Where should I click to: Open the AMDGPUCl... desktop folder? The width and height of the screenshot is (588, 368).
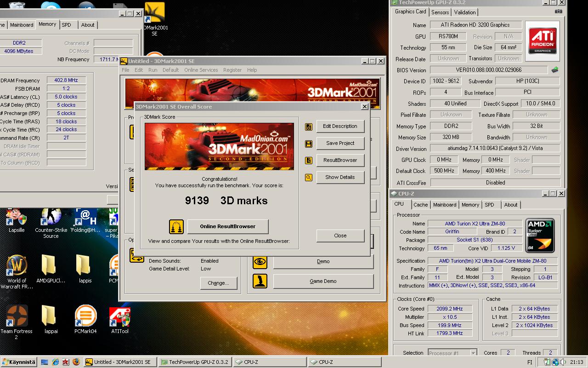(x=51, y=269)
